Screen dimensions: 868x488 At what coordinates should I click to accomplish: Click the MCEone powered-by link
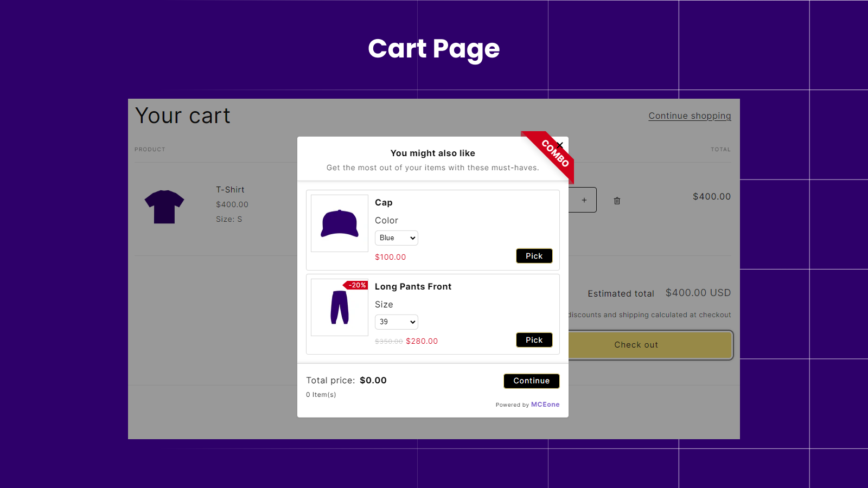tap(545, 404)
